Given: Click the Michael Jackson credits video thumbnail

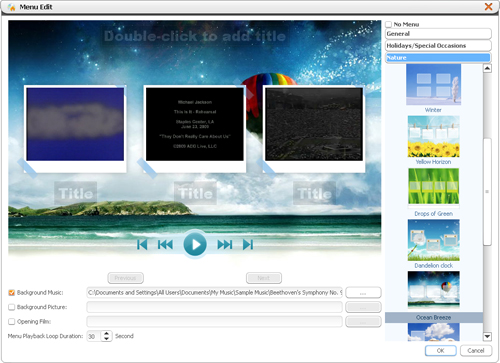Looking at the screenshot, I should coord(195,124).
